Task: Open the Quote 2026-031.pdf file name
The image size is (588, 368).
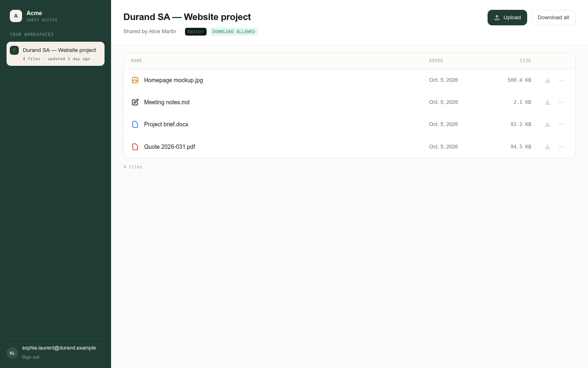Action: [x=169, y=147]
